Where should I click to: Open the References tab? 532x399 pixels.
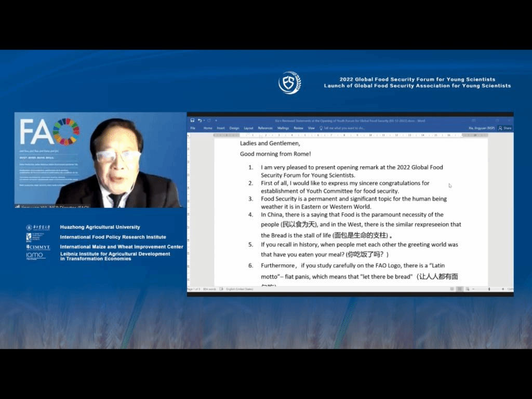[x=265, y=128]
